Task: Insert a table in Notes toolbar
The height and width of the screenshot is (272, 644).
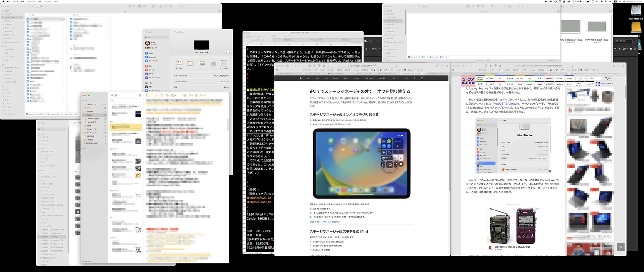Action: pos(167,95)
